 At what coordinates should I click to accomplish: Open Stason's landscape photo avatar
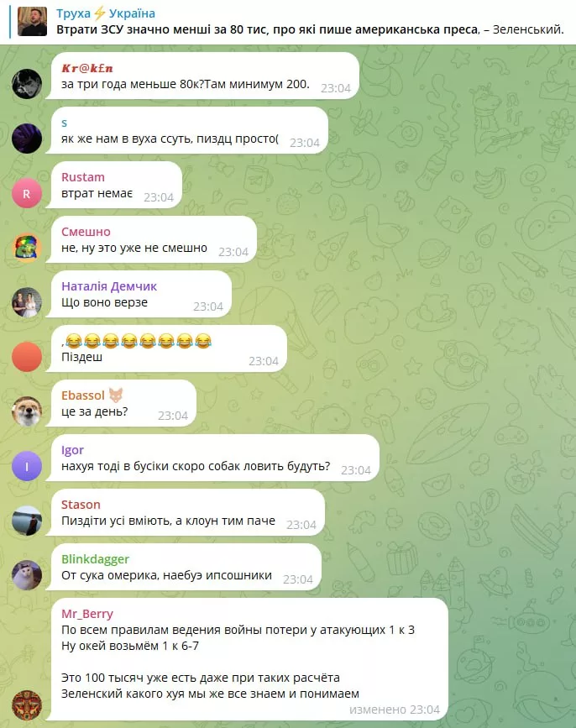[27, 521]
